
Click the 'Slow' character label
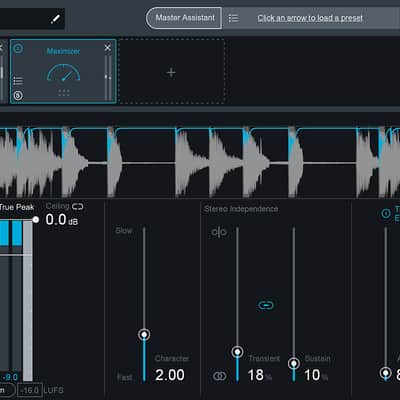point(124,231)
